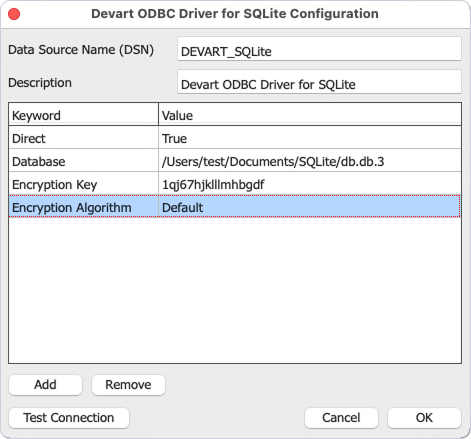Select the Value column header

(x=310, y=115)
